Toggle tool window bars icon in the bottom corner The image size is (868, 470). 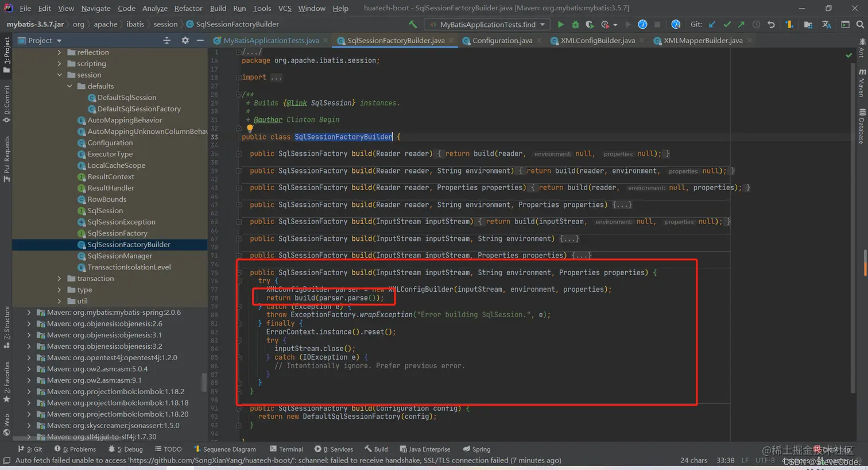click(7, 460)
